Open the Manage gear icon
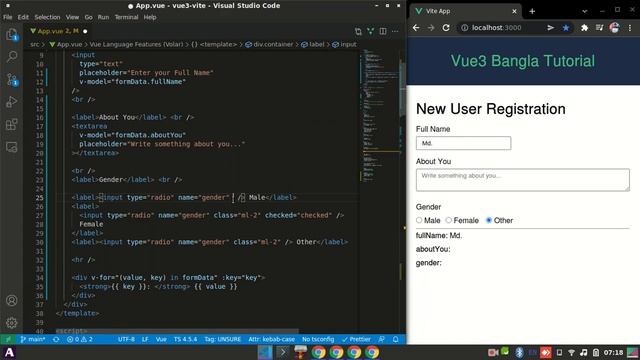This screenshot has width=640, height=360. point(12,323)
